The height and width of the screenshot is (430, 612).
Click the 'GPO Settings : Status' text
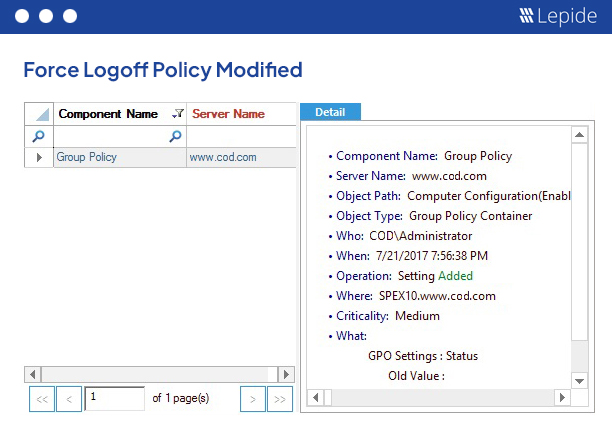[x=423, y=356]
